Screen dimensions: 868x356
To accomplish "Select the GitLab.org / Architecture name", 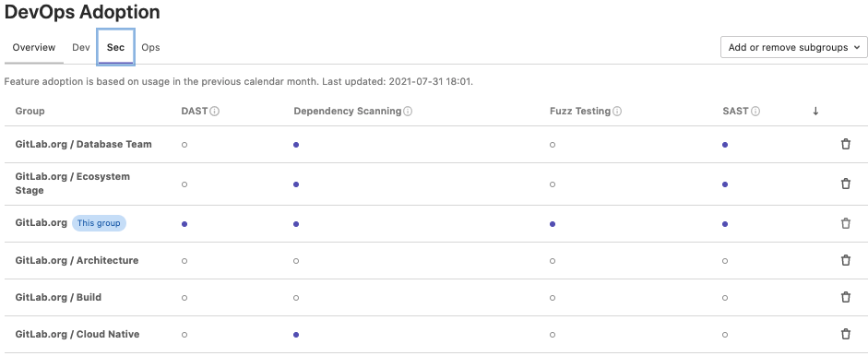I will 77,260.
